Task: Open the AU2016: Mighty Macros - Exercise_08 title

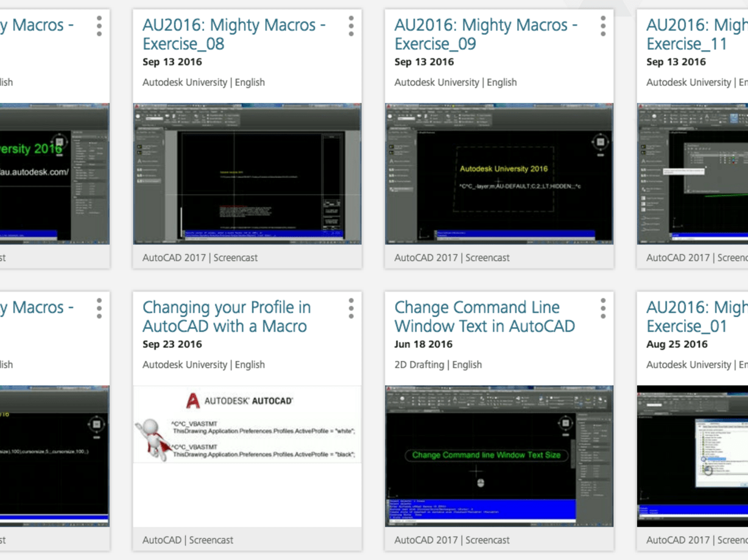Action: pos(234,34)
